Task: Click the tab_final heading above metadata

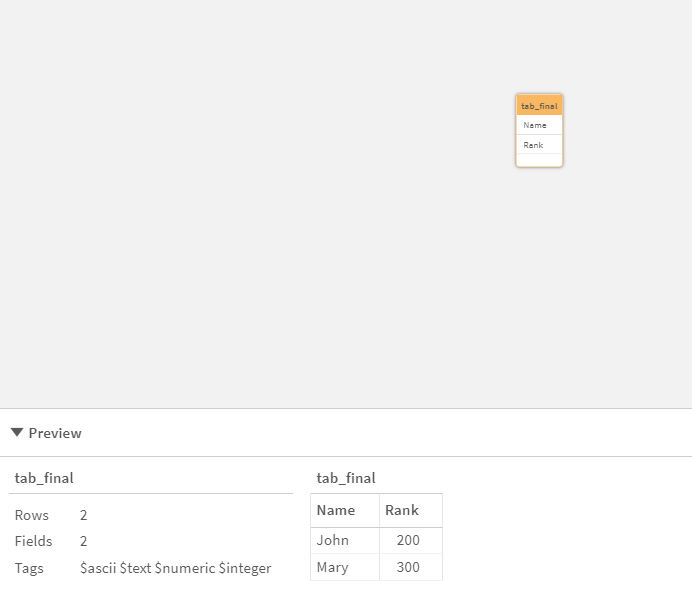Action: [44, 478]
